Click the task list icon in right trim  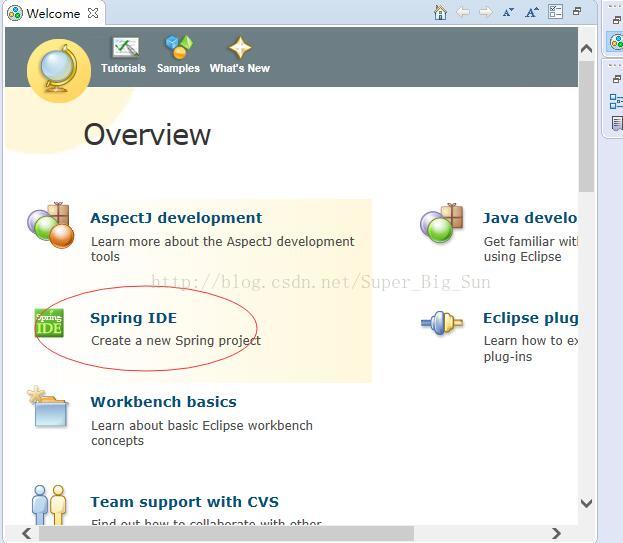617,124
